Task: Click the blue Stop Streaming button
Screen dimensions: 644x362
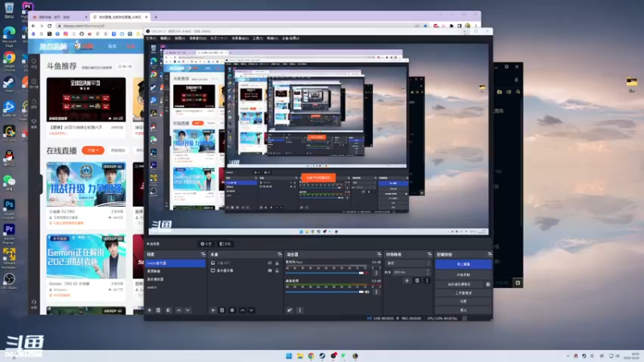Action: (464, 264)
